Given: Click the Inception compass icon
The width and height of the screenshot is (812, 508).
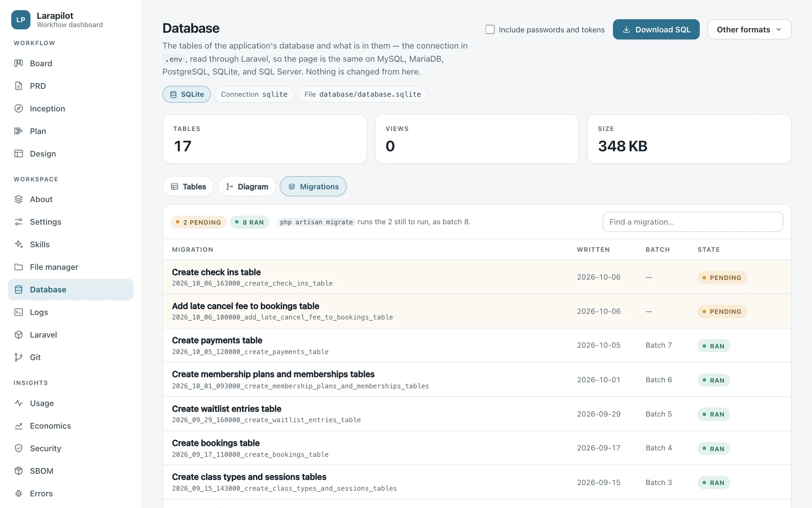Looking at the screenshot, I should click(18, 108).
